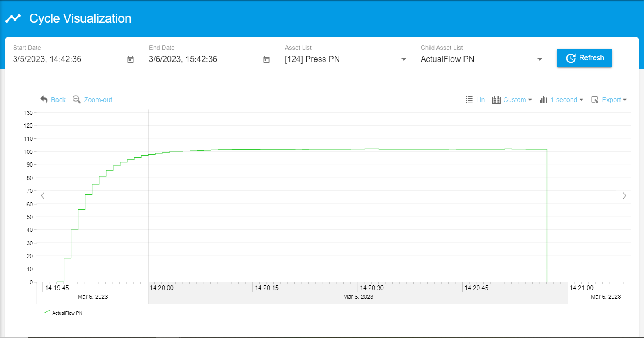Click the 14:20:15 time axis label
644x338 pixels.
tap(267, 288)
